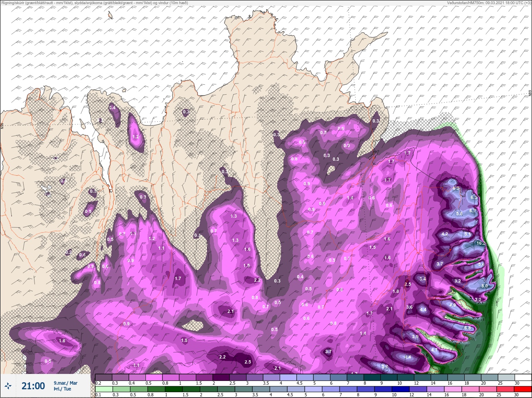Click the 'N99' label on the left map edge

tap(2, 125)
